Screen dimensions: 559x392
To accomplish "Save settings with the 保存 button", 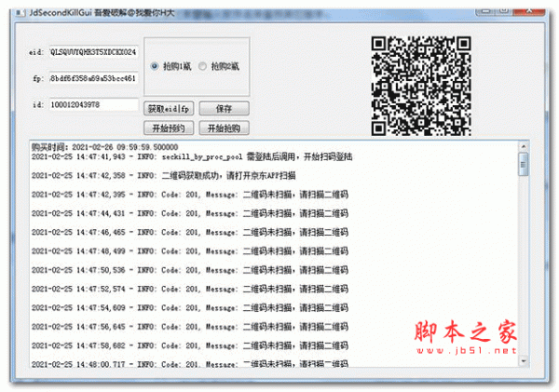I will click(224, 109).
